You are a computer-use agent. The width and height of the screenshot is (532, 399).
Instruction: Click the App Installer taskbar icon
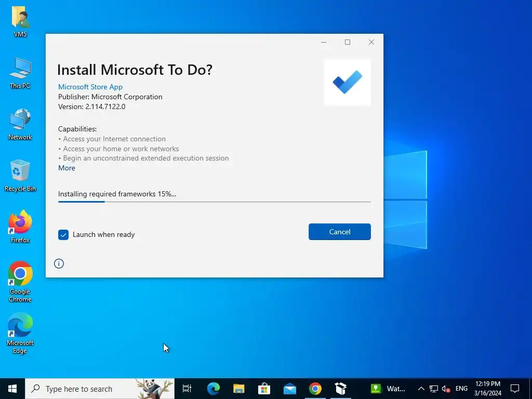(341, 389)
